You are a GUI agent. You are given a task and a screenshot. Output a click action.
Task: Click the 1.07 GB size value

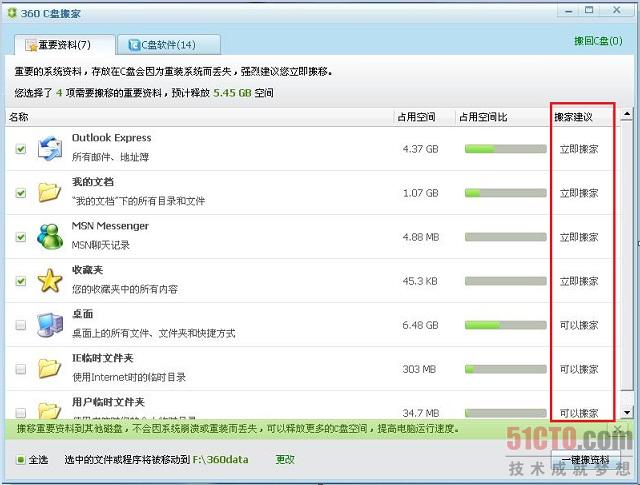pyautogui.click(x=420, y=193)
